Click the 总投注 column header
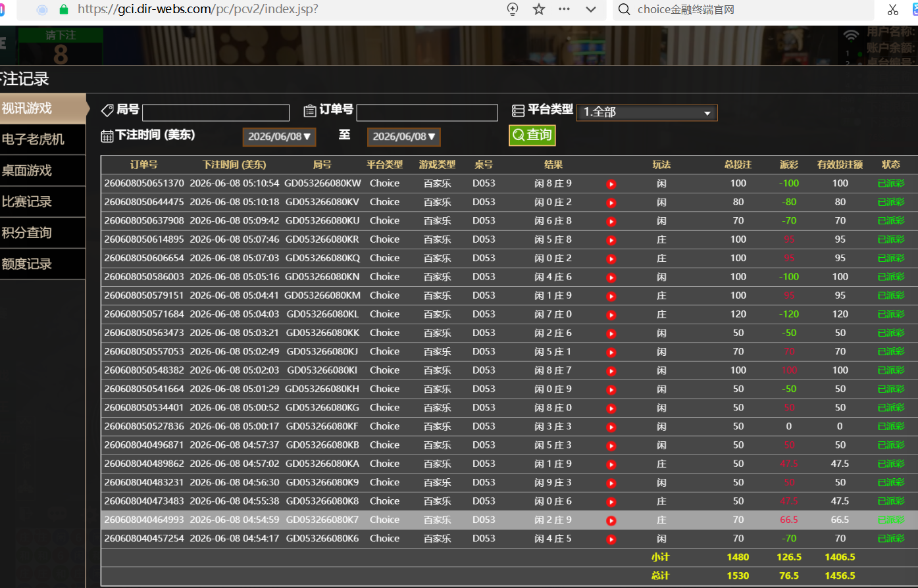The image size is (918, 588). pyautogui.click(x=738, y=165)
